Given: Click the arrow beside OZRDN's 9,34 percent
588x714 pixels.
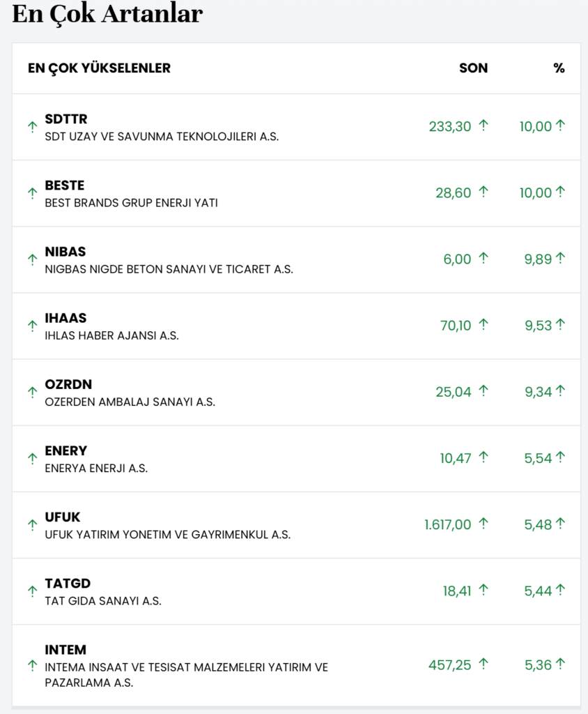Looking at the screenshot, I should coord(560,391).
